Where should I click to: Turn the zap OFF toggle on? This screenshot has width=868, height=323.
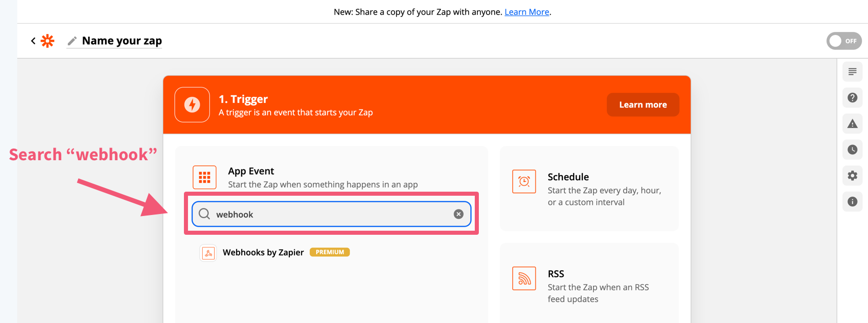844,41
